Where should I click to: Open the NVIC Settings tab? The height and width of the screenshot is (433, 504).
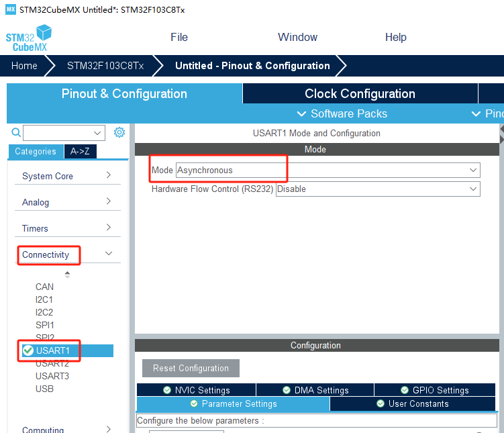click(x=197, y=390)
